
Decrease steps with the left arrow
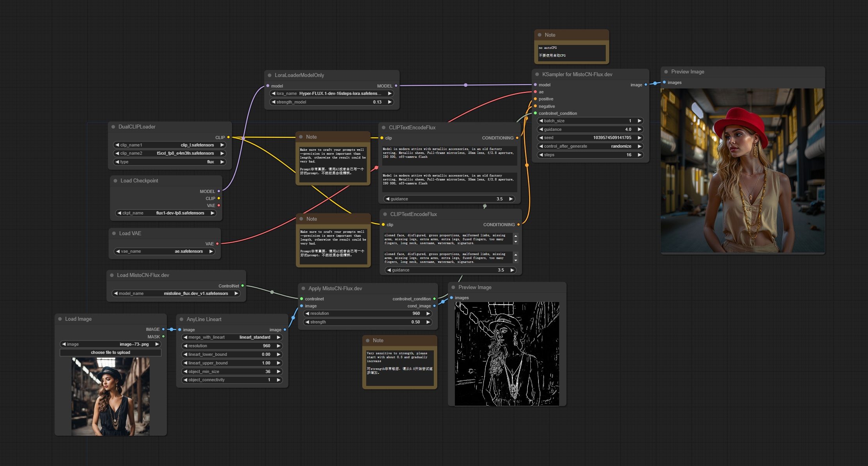(x=541, y=155)
